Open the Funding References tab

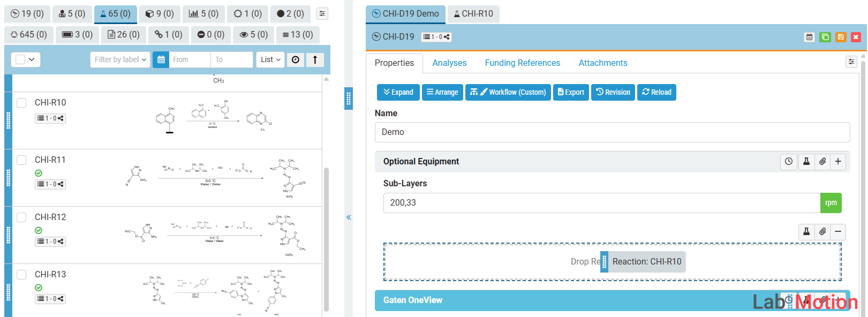(522, 63)
